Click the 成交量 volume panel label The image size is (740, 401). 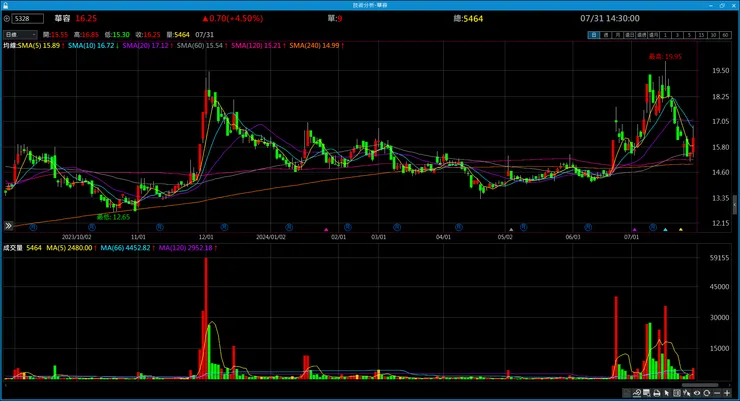(x=13, y=248)
